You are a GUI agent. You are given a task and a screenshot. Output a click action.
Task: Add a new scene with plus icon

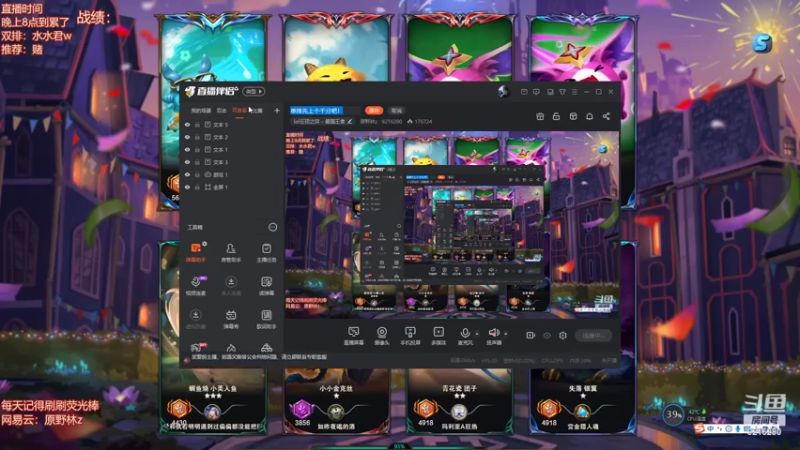click(x=277, y=111)
